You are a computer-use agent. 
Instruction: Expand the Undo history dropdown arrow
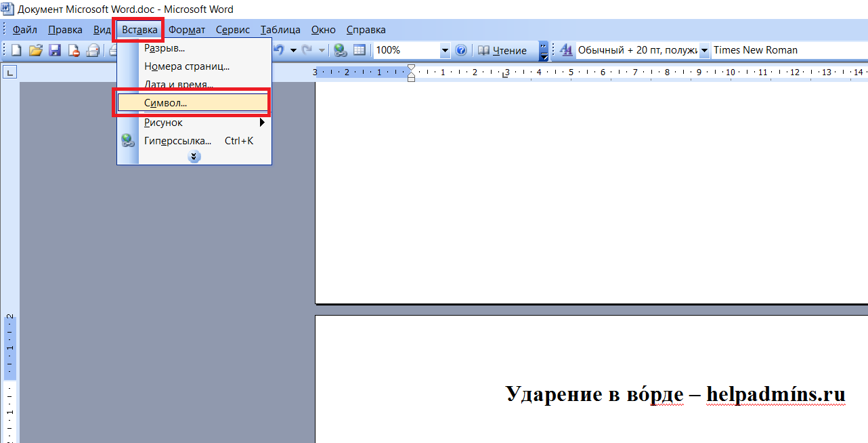[293, 50]
